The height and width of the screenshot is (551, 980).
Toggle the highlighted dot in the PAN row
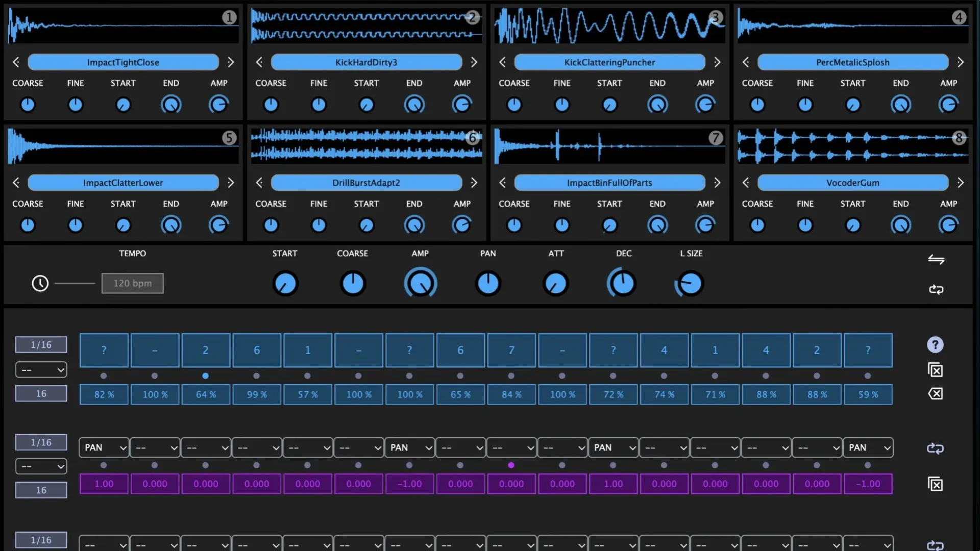(511, 465)
